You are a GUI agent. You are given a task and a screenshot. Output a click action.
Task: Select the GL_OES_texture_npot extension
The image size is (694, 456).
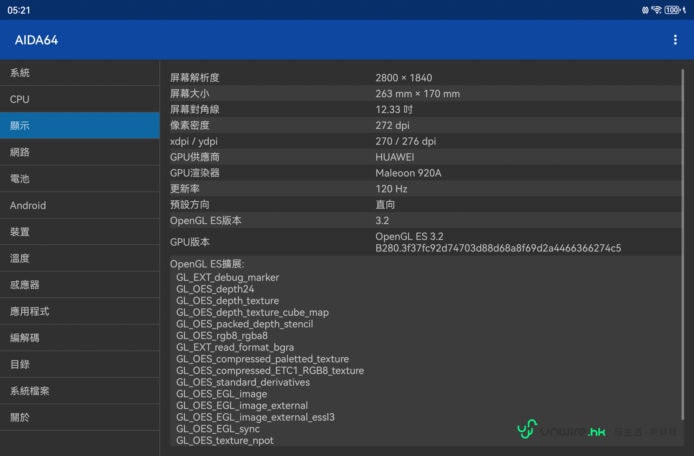pos(225,441)
